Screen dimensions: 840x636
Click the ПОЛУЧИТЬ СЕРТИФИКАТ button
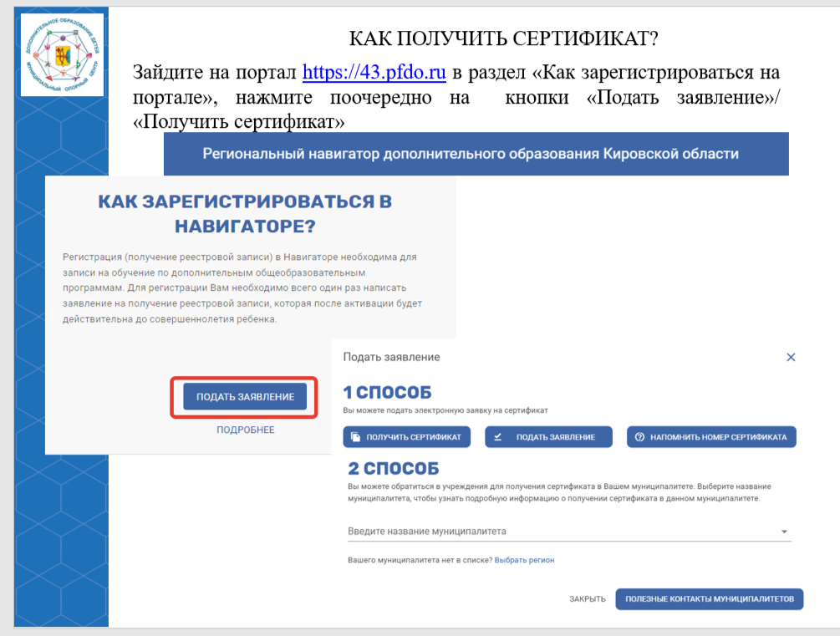[406, 437]
